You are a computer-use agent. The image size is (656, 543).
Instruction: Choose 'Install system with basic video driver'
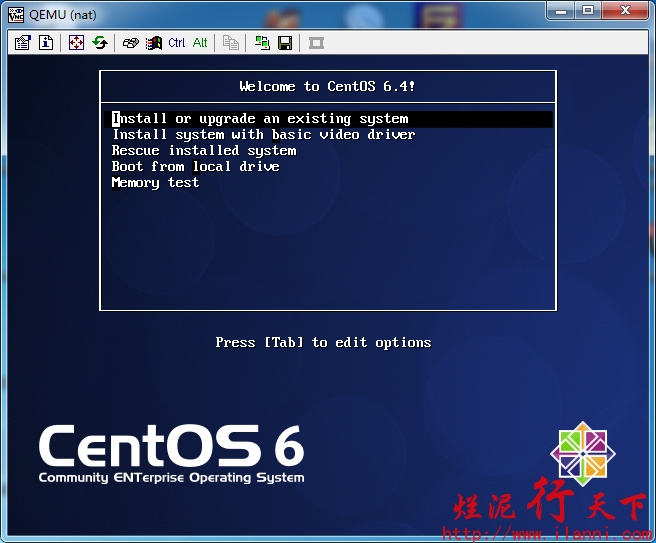263,135
